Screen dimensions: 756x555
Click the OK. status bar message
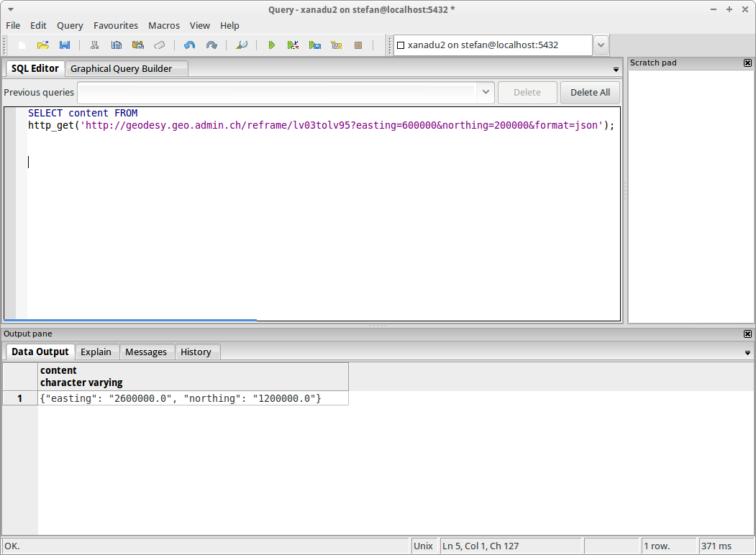[206, 546]
